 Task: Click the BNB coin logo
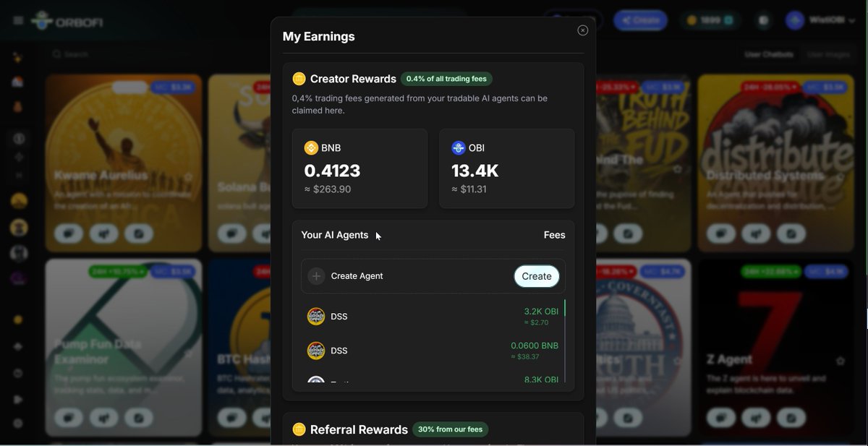311,148
